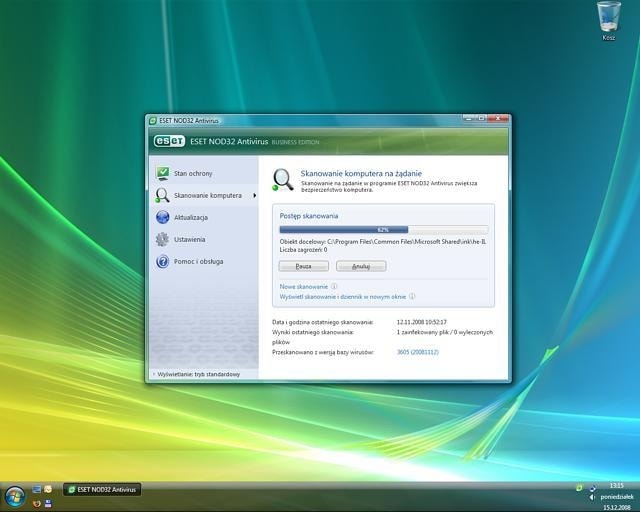Click the Pauza button
Image resolution: width=640 pixels, height=512 pixels.
pyautogui.click(x=304, y=266)
